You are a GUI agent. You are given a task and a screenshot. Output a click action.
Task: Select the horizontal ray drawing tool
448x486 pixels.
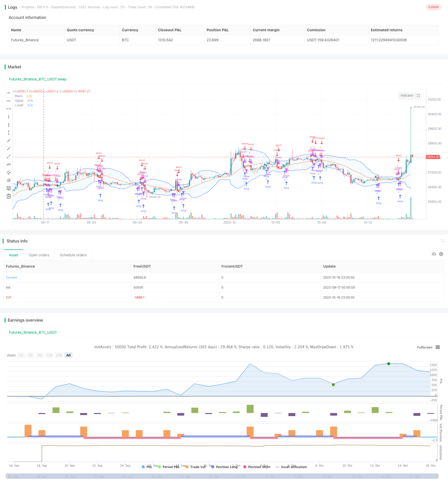coord(9,101)
